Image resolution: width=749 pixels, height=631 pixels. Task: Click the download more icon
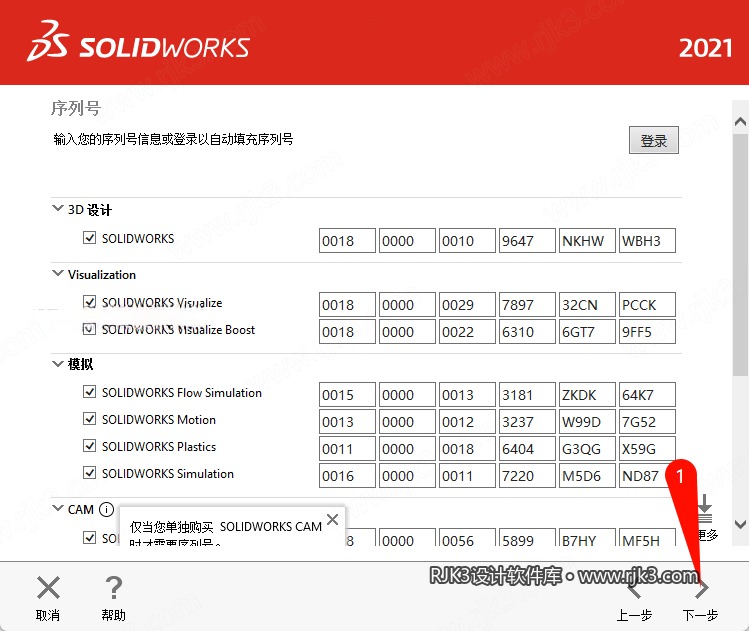pyautogui.click(x=705, y=510)
